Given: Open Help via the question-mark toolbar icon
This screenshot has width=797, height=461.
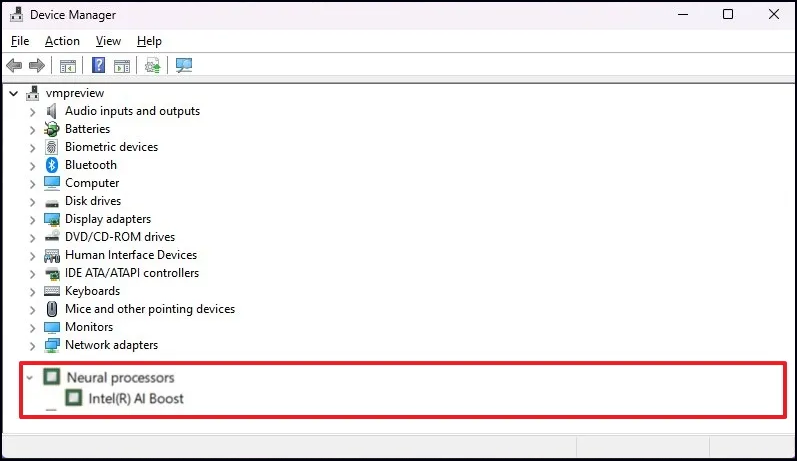Looking at the screenshot, I should (98, 65).
